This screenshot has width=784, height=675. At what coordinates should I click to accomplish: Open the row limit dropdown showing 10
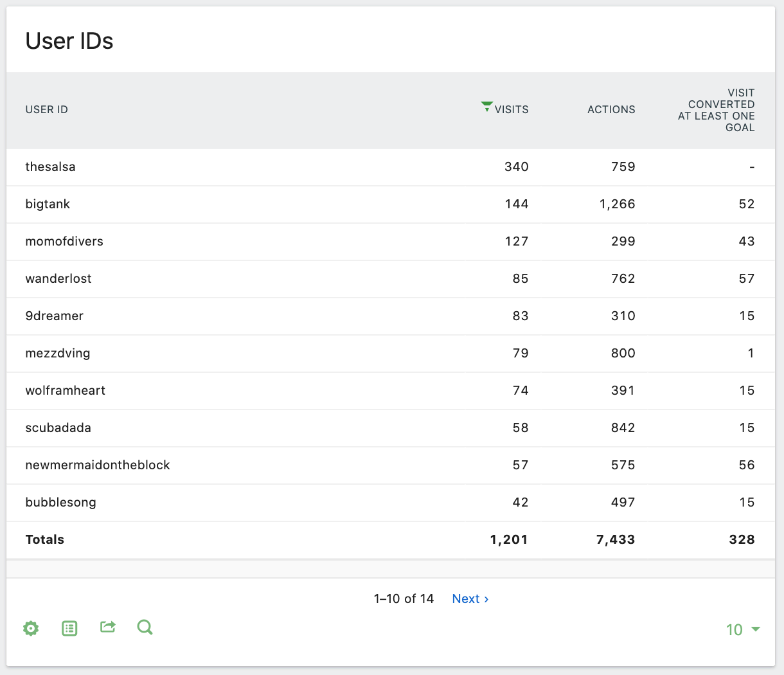pos(742,629)
